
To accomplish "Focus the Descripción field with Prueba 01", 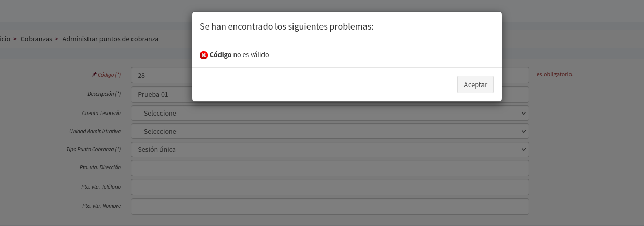I will point(162,94).
